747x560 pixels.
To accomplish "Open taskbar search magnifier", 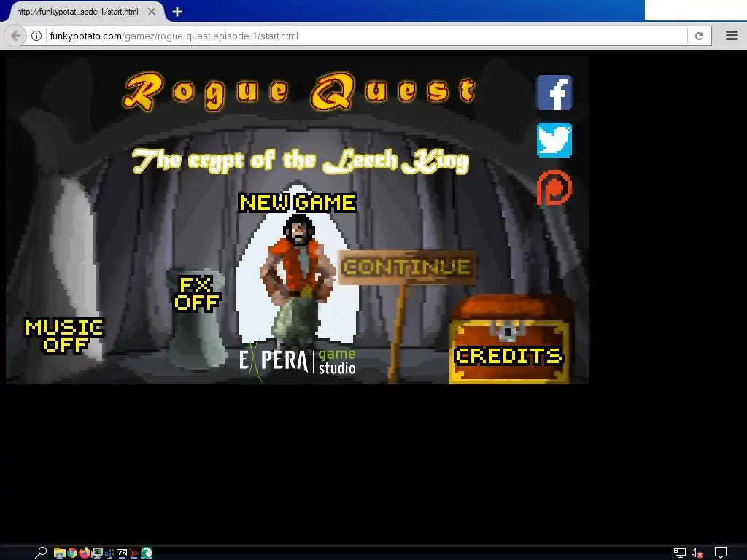I will [41, 553].
